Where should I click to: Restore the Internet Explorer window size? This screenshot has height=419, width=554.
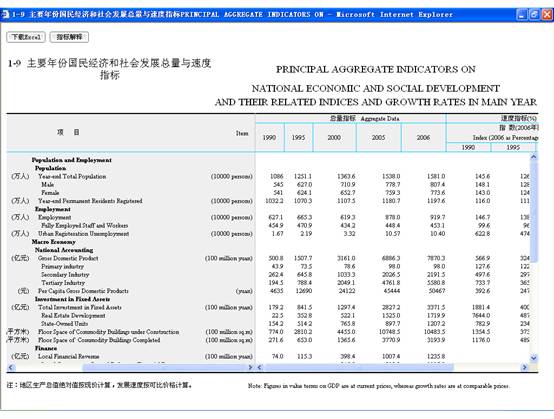[534, 15]
